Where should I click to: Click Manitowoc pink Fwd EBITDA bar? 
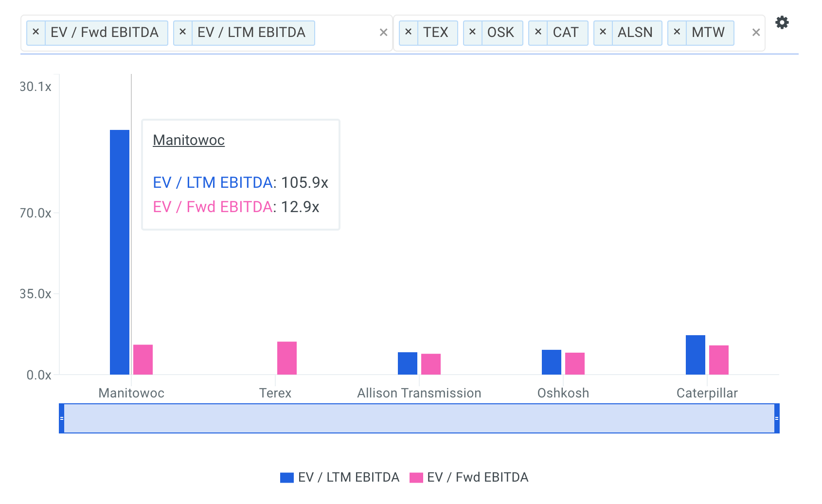click(x=143, y=360)
